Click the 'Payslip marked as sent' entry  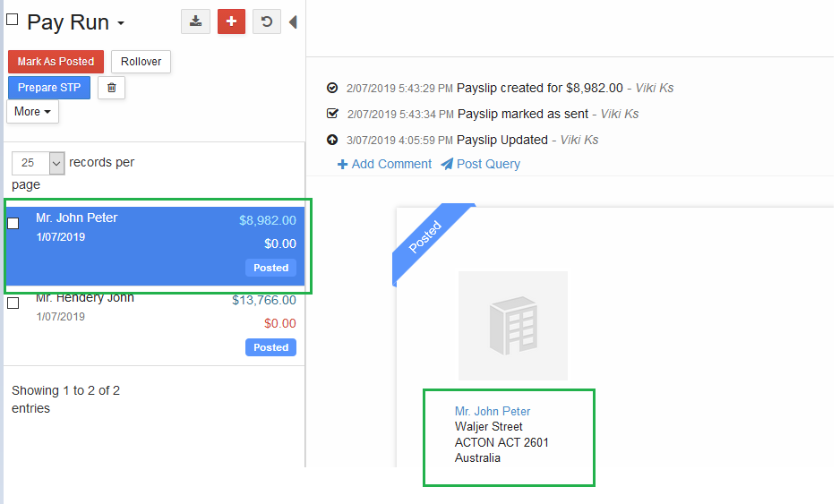coord(523,114)
